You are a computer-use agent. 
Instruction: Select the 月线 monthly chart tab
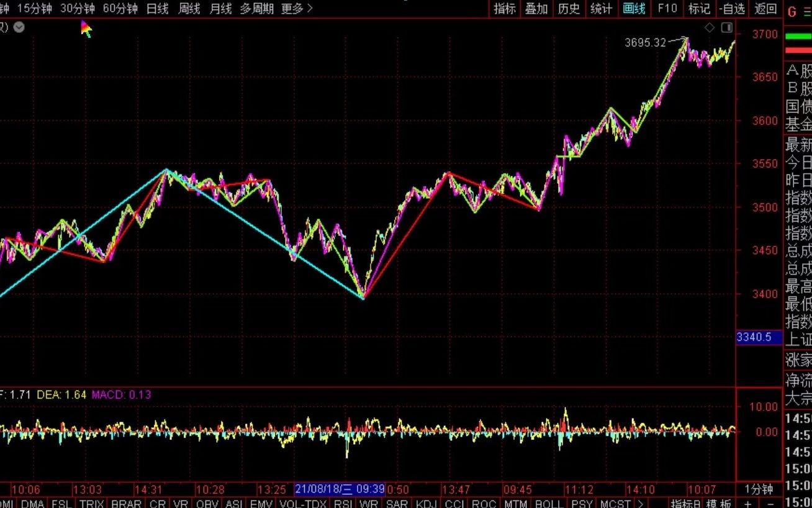pyautogui.click(x=220, y=8)
